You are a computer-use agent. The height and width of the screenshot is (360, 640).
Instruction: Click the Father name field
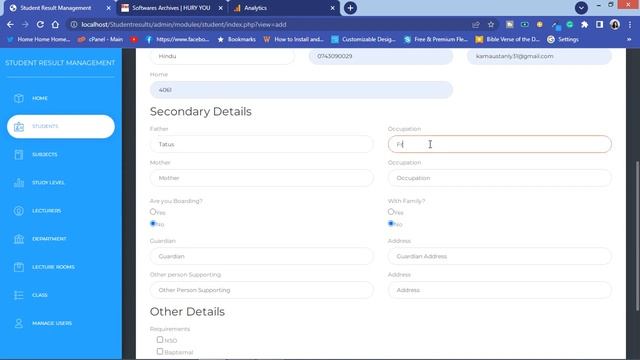click(262, 144)
